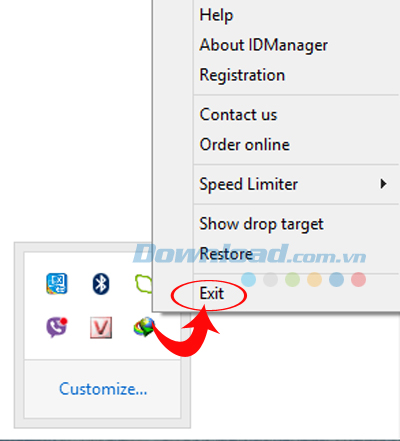This screenshot has height=441, width=400.
Task: Click the Internet Download Manager tray icon
Action: 144,327
